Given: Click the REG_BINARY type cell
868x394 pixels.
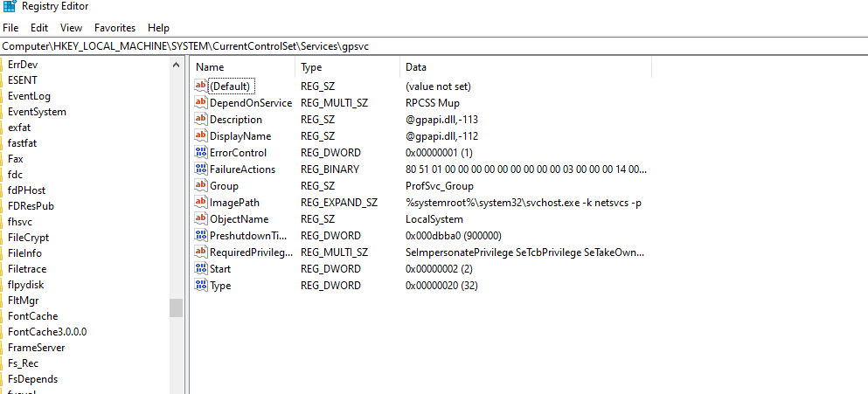Looking at the screenshot, I should click(x=330, y=169).
